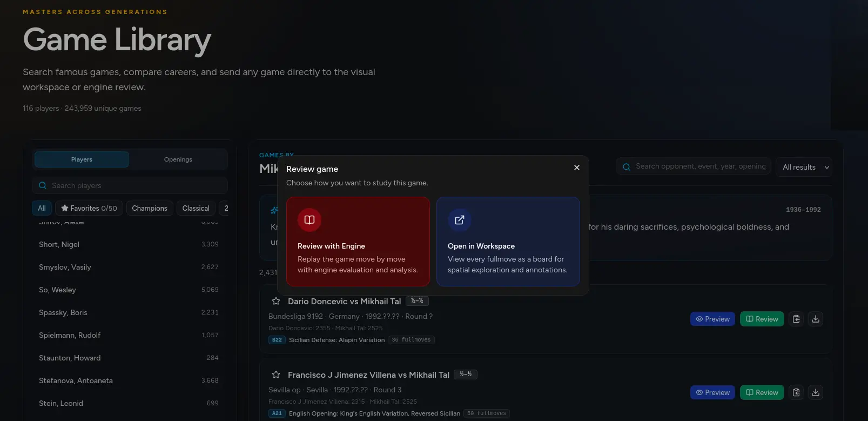Image resolution: width=868 pixels, height=421 pixels.
Task: Choose Review with Engine option
Action: pos(358,242)
